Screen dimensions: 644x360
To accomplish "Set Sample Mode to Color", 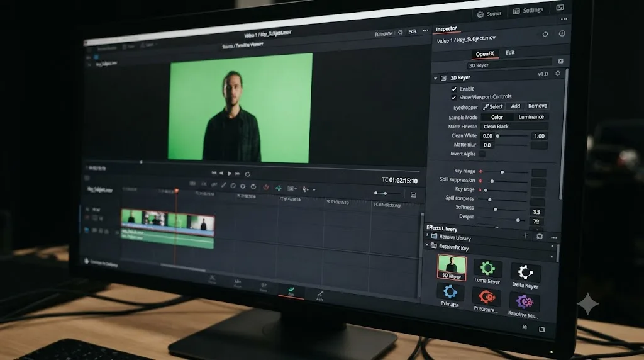I will click(497, 117).
